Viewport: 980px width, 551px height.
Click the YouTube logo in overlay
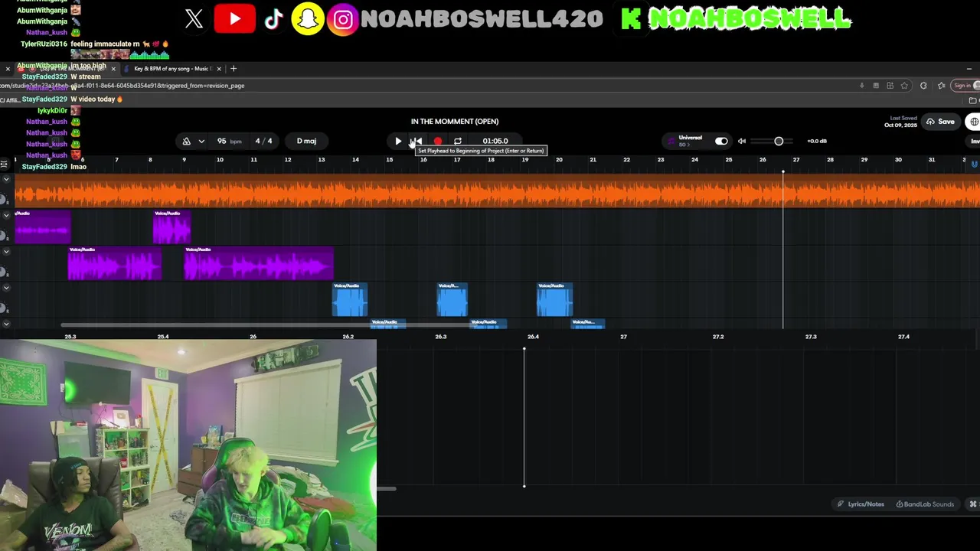(x=234, y=19)
